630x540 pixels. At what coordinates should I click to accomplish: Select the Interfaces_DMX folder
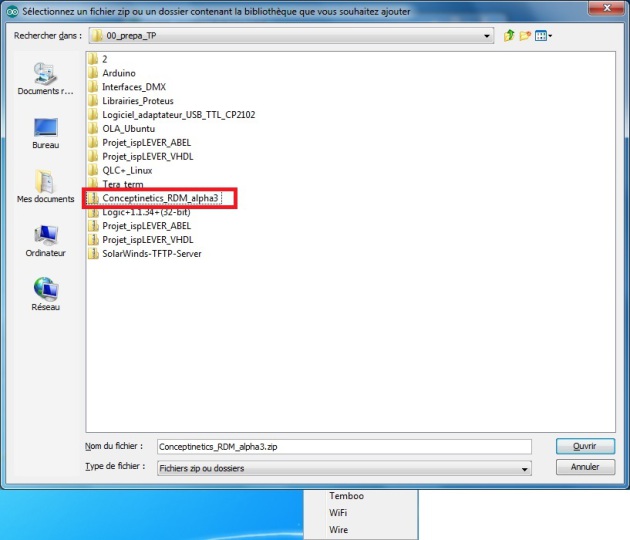[x=133, y=87]
